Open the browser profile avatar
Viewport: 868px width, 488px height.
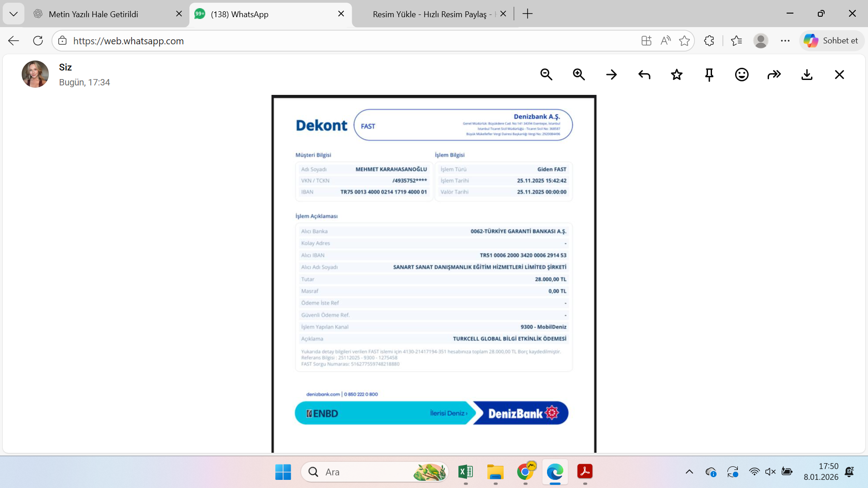[x=761, y=41]
